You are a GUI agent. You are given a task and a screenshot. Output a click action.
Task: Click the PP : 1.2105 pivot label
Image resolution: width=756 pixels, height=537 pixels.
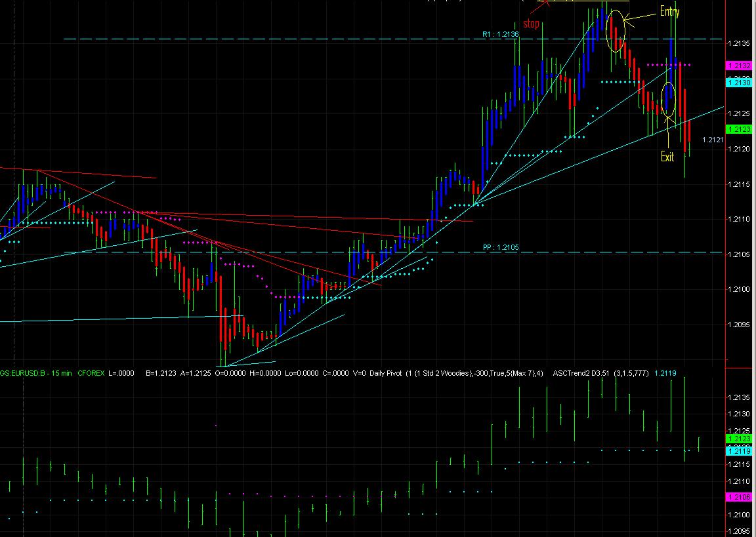[x=501, y=247]
